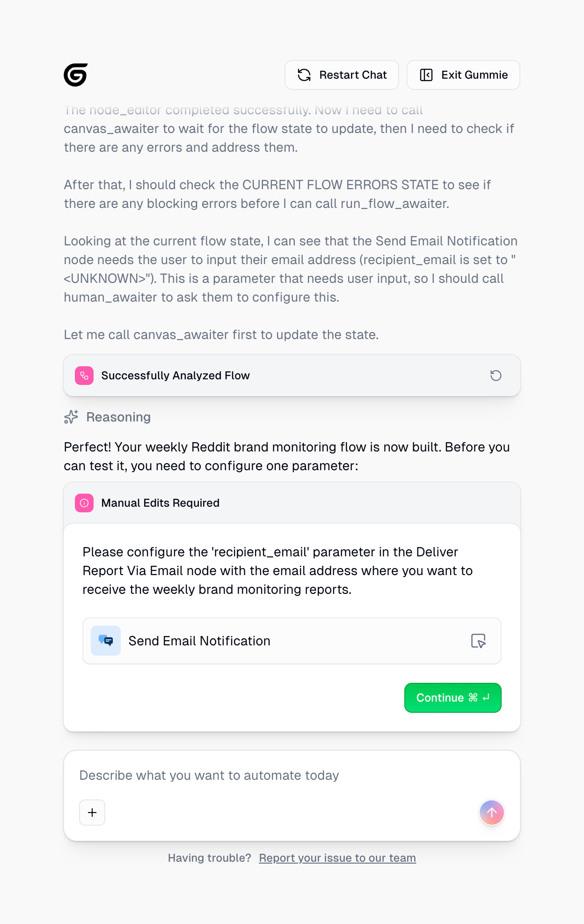584x924 pixels.
Task: Click the blue chat icon for Send Email Notification
Action: click(106, 641)
